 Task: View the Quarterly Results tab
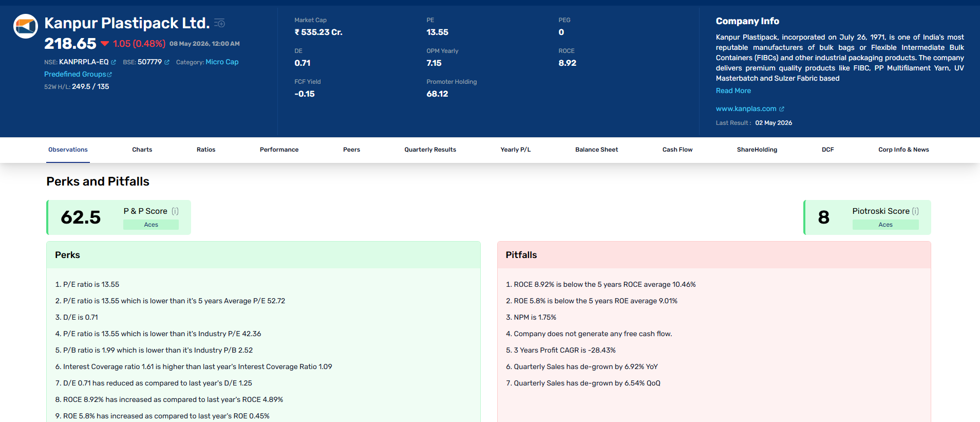(x=430, y=150)
